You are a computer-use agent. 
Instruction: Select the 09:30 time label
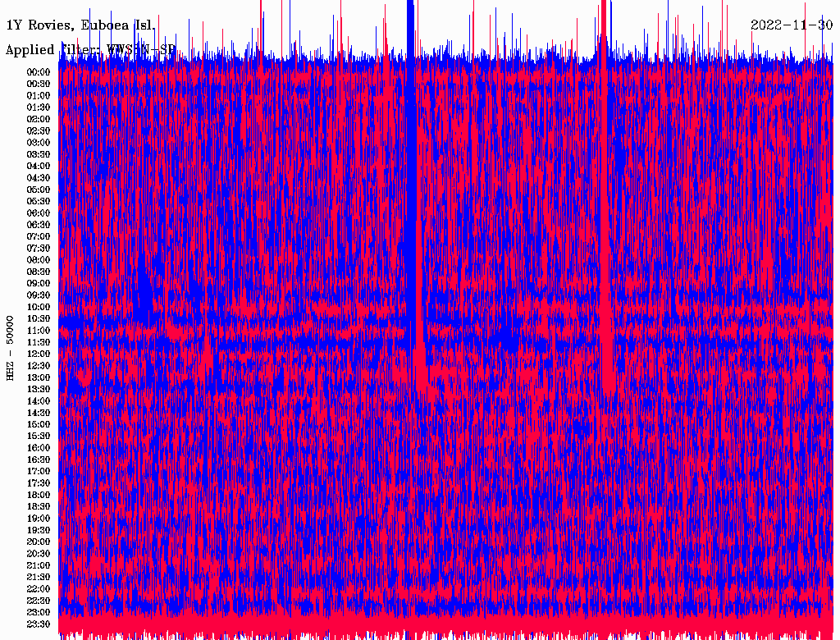coord(39,295)
